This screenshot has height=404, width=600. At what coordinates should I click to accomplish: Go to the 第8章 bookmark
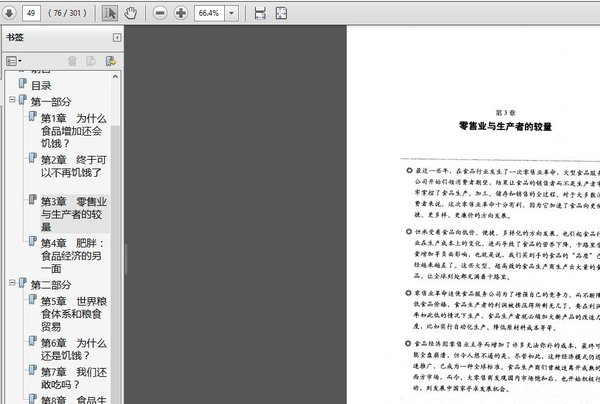[x=74, y=399]
